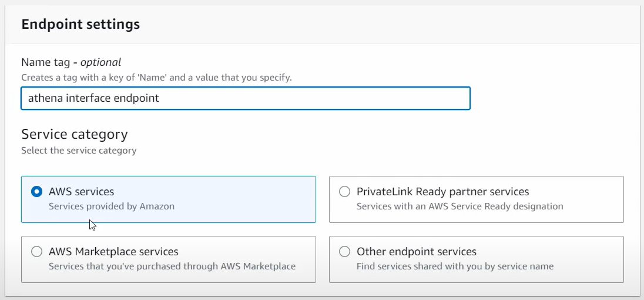Click the 'AWS Marketplace services' card title

point(113,252)
